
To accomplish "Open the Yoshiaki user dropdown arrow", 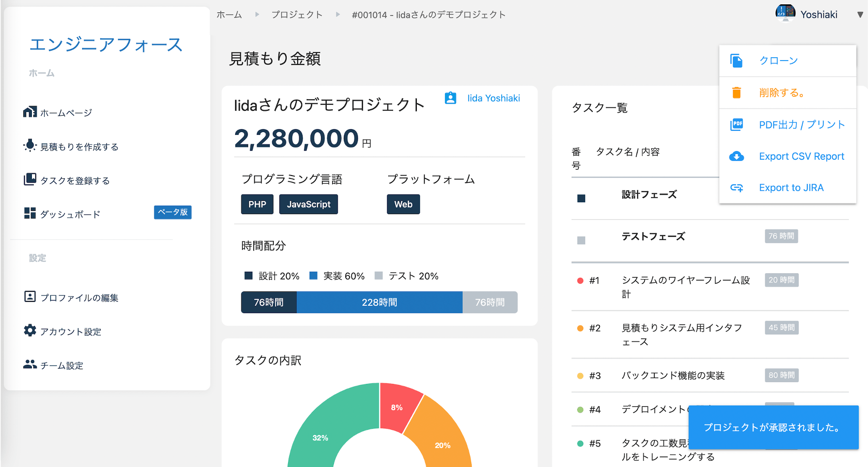I will click(x=860, y=15).
